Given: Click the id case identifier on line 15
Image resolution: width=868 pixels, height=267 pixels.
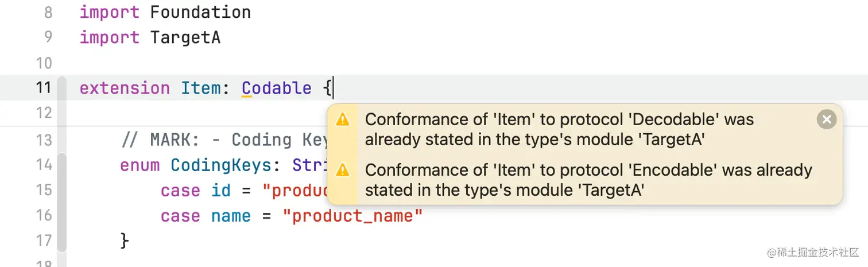Looking at the screenshot, I should (221, 191).
